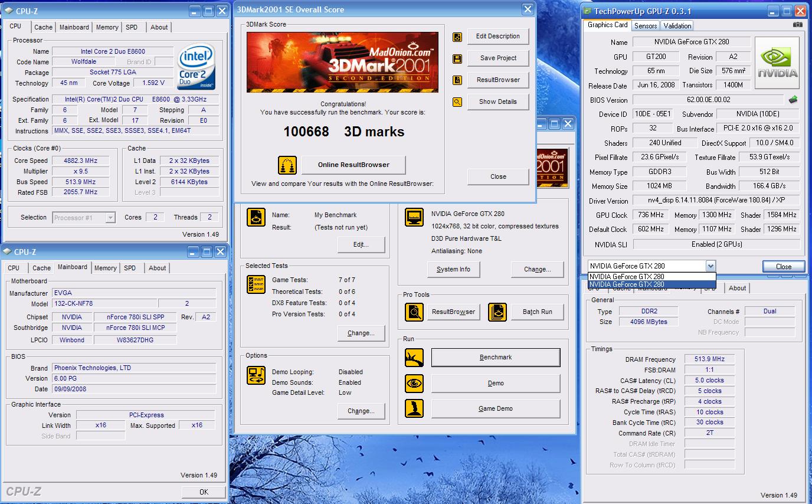
Task: Click the Pro Tools ResultBrowser button
Action: coord(453,312)
